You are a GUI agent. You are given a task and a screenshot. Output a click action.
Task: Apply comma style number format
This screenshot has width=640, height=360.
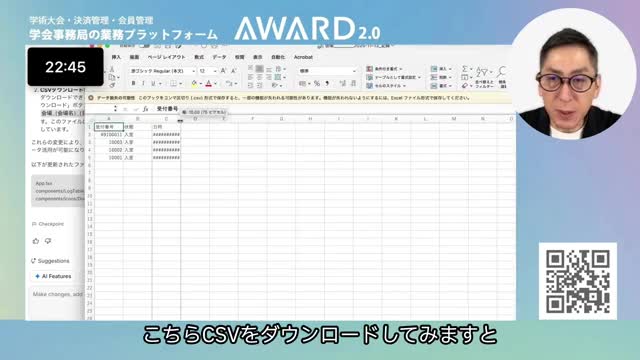pos(327,84)
